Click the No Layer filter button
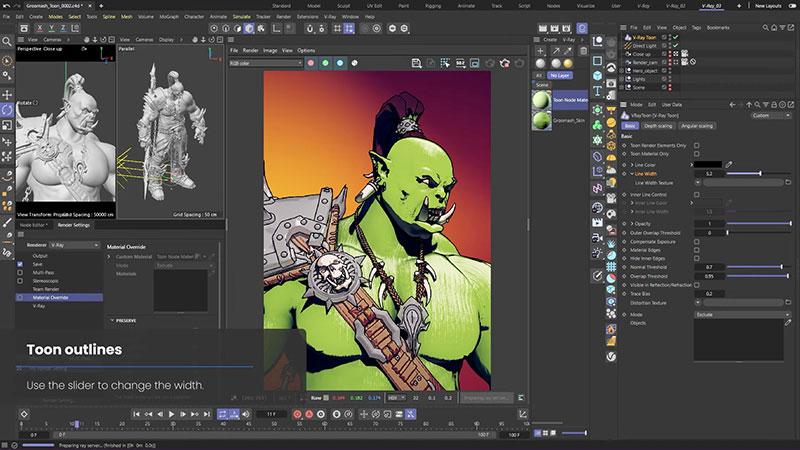 tap(560, 75)
